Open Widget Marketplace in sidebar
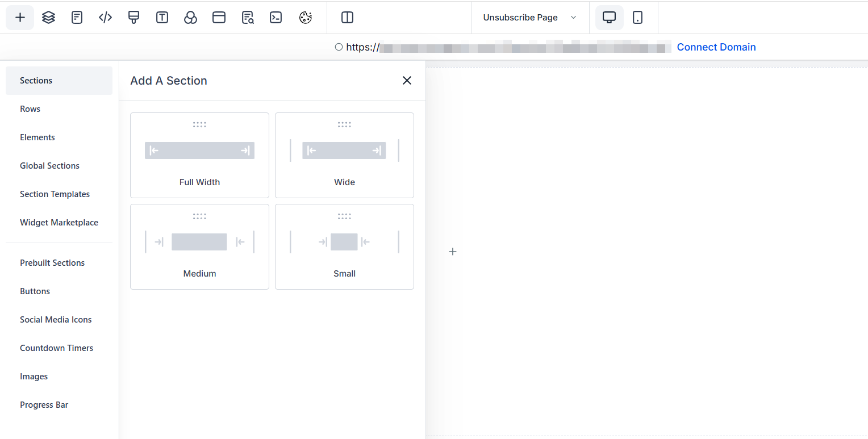Viewport: 868px width, 439px height. point(59,223)
